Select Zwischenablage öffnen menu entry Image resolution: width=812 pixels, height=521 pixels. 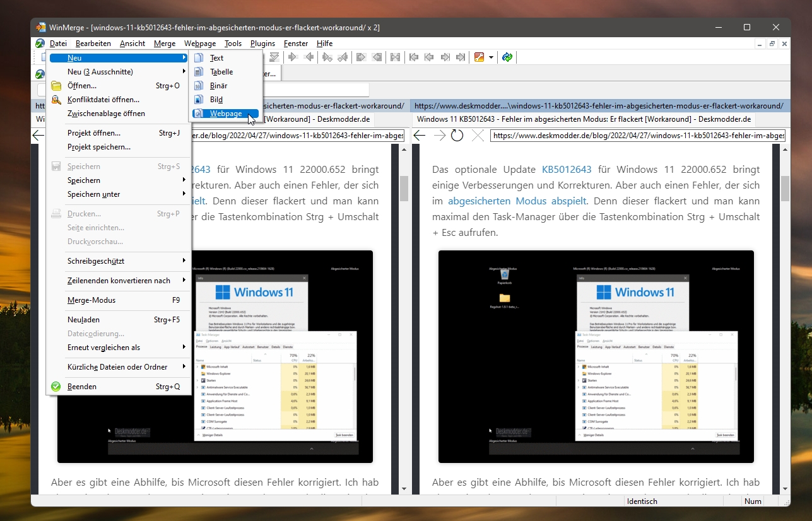click(119, 114)
